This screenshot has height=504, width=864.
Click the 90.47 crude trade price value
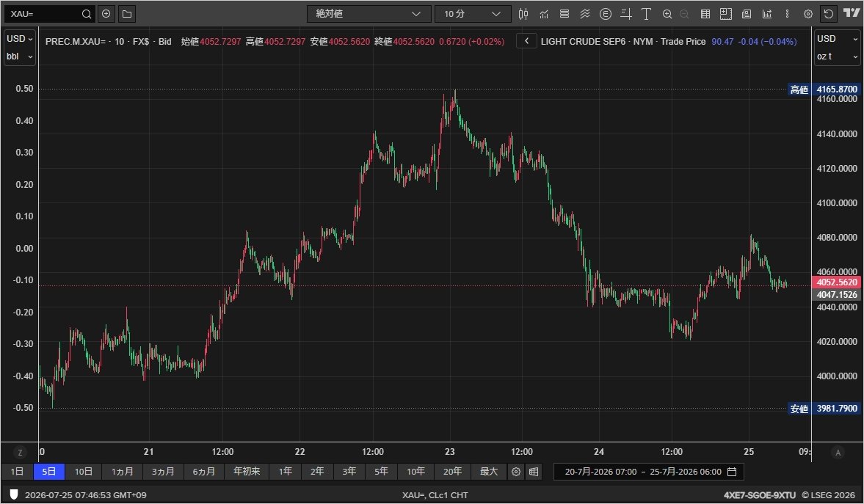722,41
